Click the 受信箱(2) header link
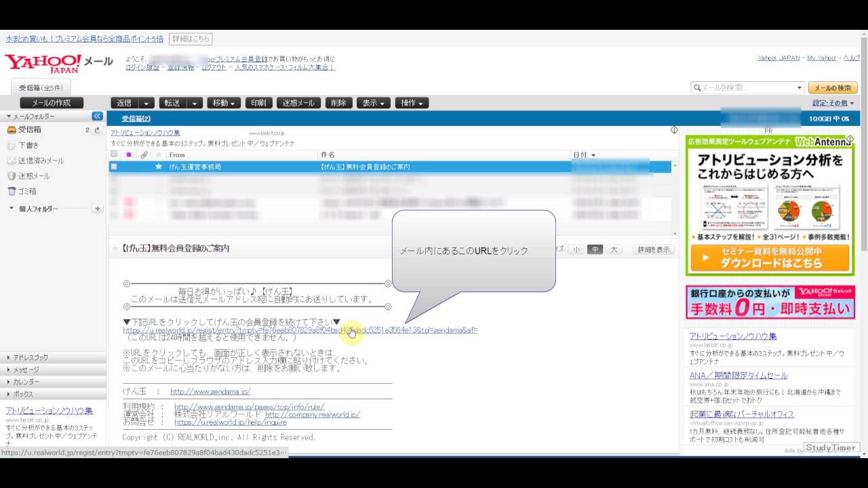 (136, 119)
